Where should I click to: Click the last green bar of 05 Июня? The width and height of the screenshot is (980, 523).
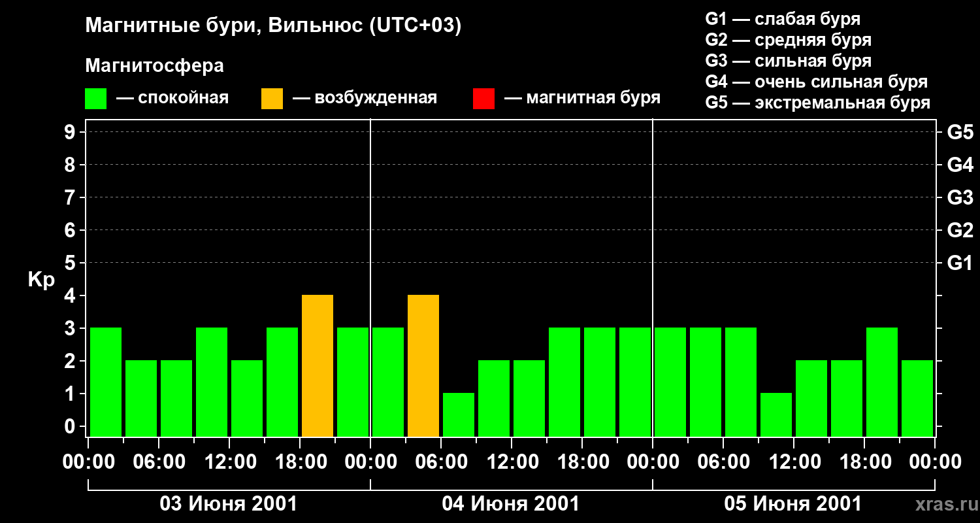pyautogui.click(x=917, y=398)
